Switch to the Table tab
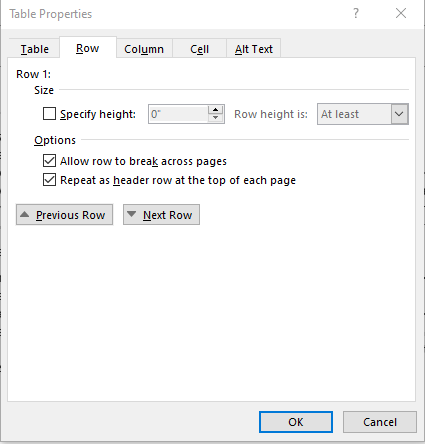 (35, 49)
